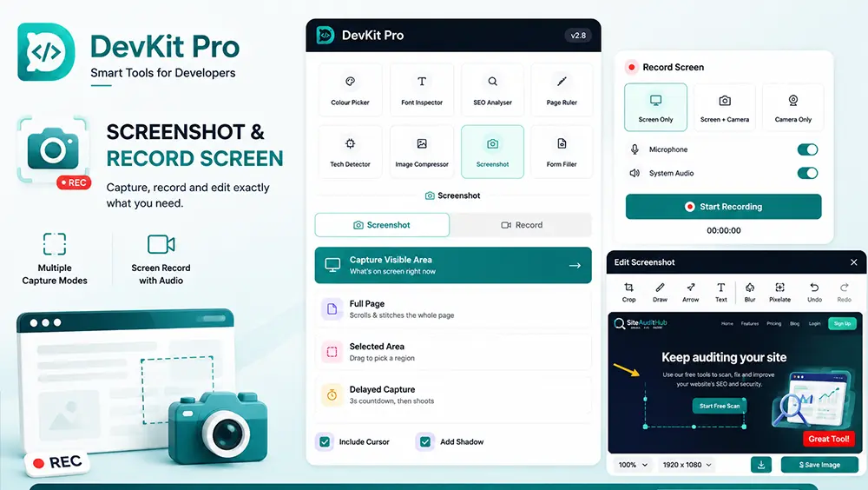Image resolution: width=868 pixels, height=490 pixels.
Task: Click the System Audio speaker icon
Action: point(635,173)
